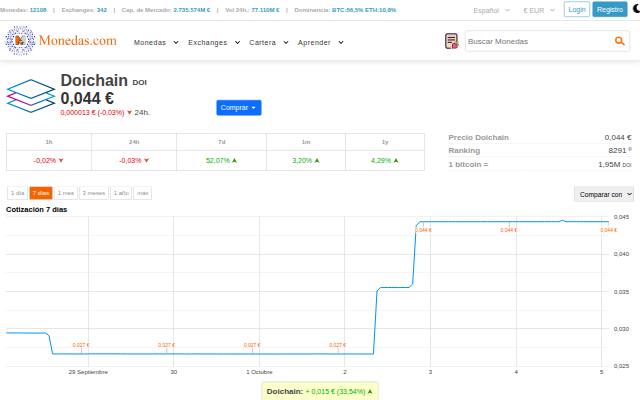Click the 1 Octubre axis label
This screenshot has width=640, height=400.
259,372
